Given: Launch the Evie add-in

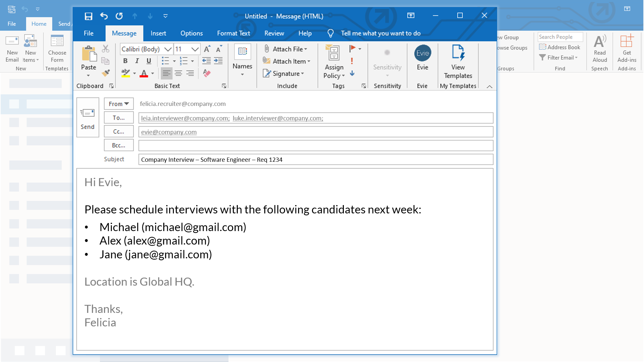Looking at the screenshot, I should (423, 58).
